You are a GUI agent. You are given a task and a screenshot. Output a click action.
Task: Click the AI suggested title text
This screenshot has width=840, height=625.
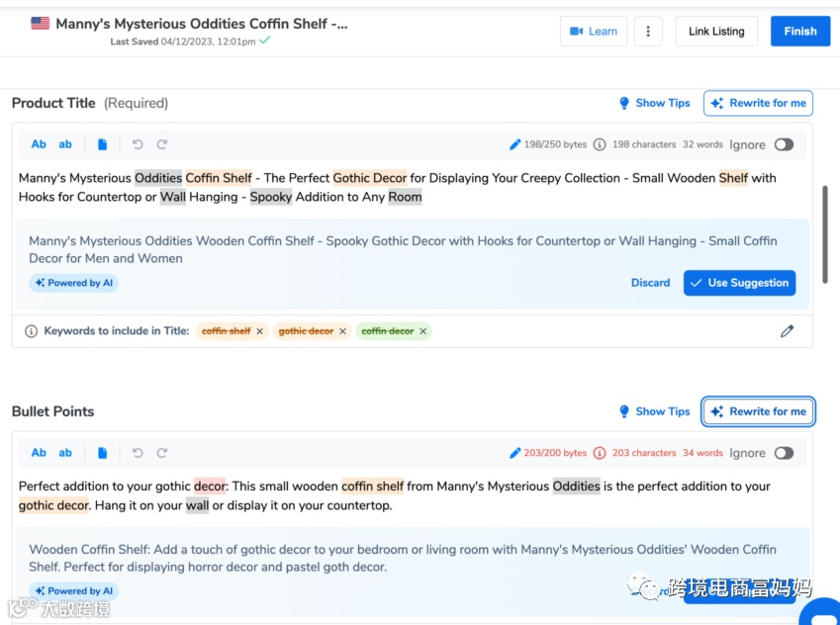(x=403, y=249)
